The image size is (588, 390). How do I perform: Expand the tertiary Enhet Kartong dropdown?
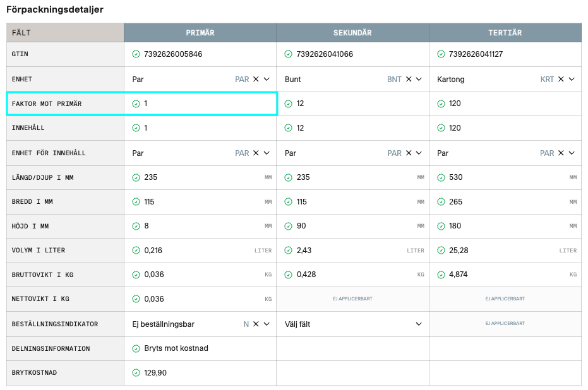572,80
